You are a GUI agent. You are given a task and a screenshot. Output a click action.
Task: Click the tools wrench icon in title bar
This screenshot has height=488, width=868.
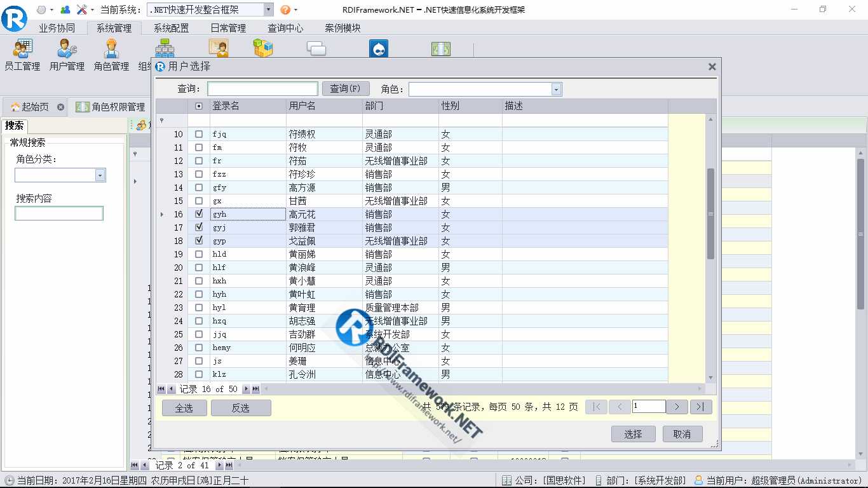pos(82,10)
